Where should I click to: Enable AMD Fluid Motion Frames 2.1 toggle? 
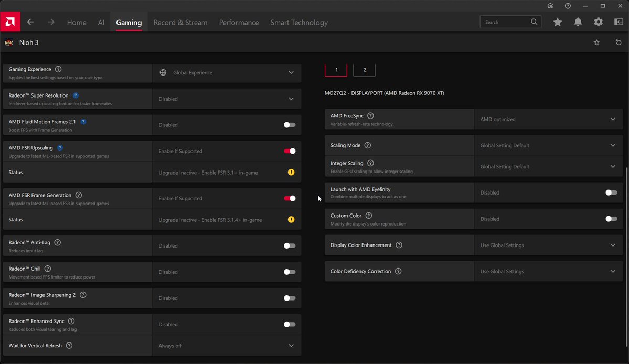(x=290, y=125)
